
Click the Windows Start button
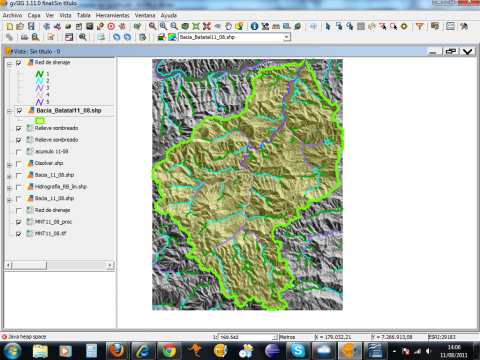point(12,351)
